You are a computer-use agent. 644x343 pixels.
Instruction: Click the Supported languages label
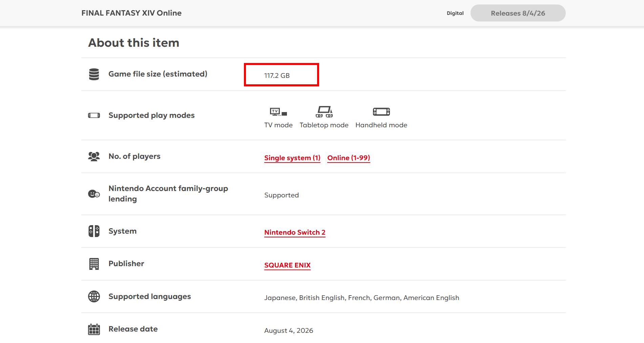(150, 296)
